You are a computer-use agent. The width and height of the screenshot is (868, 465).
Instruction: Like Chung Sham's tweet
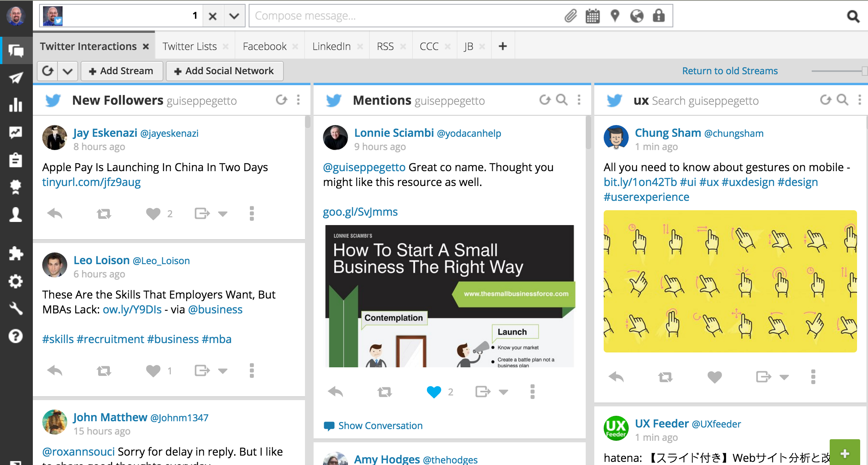click(x=715, y=377)
